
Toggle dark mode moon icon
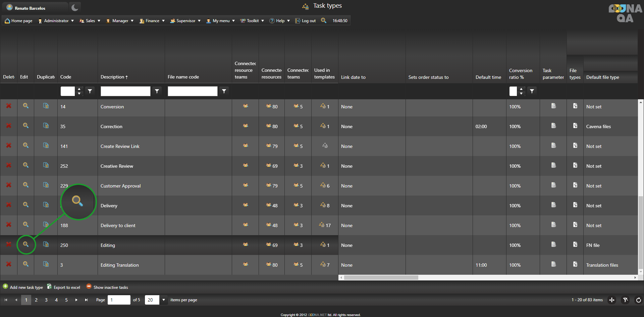(75, 8)
